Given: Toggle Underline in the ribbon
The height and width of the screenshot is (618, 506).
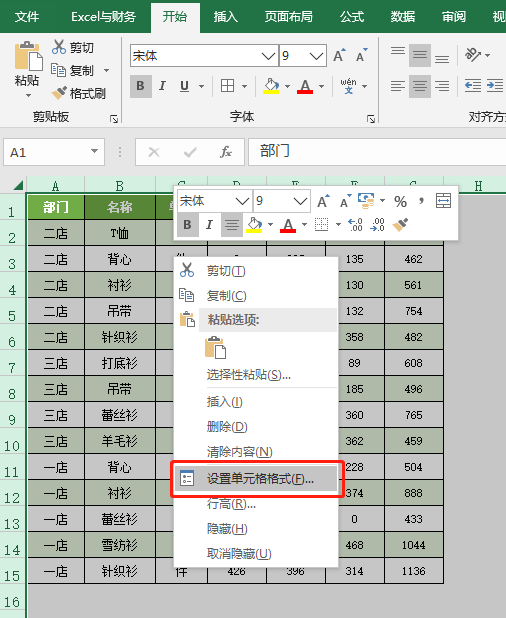Looking at the screenshot, I should [x=184, y=86].
